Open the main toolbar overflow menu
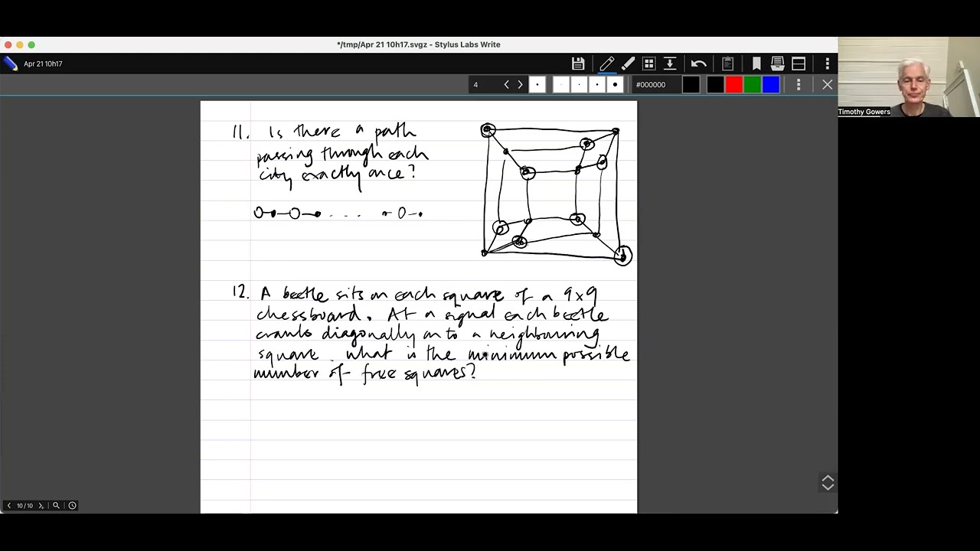This screenshot has width=980, height=551. pyautogui.click(x=827, y=64)
